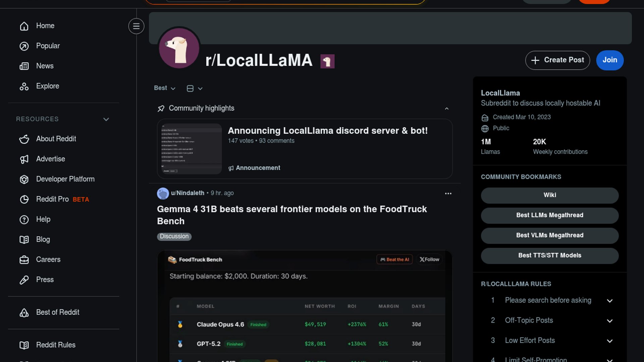Open the News menu item
Viewport: 644px width, 362px height.
coord(45,66)
